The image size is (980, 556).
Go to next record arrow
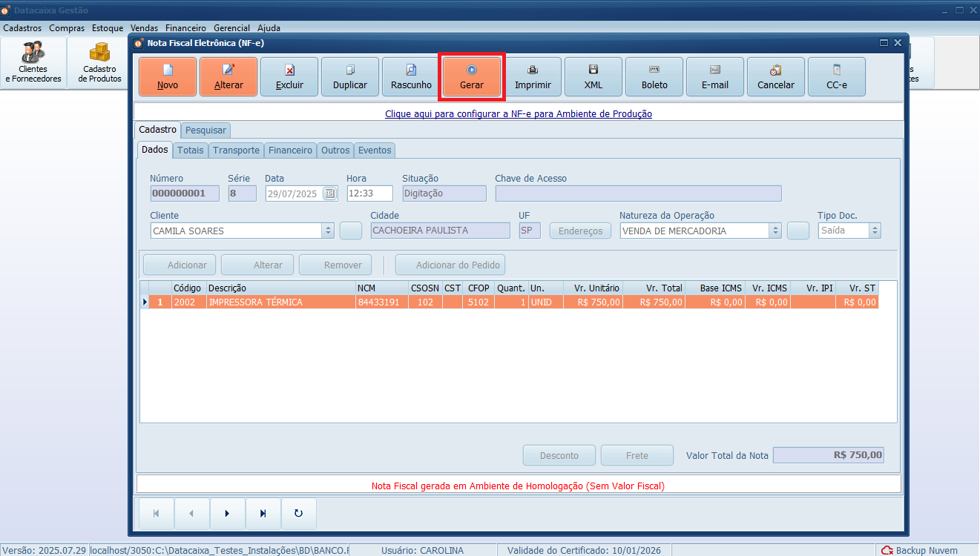pos(227,513)
